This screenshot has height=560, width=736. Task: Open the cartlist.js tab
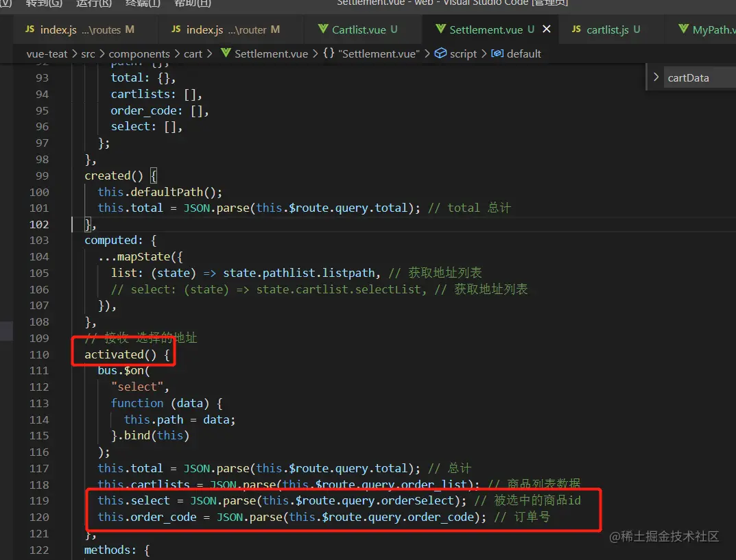coord(606,29)
